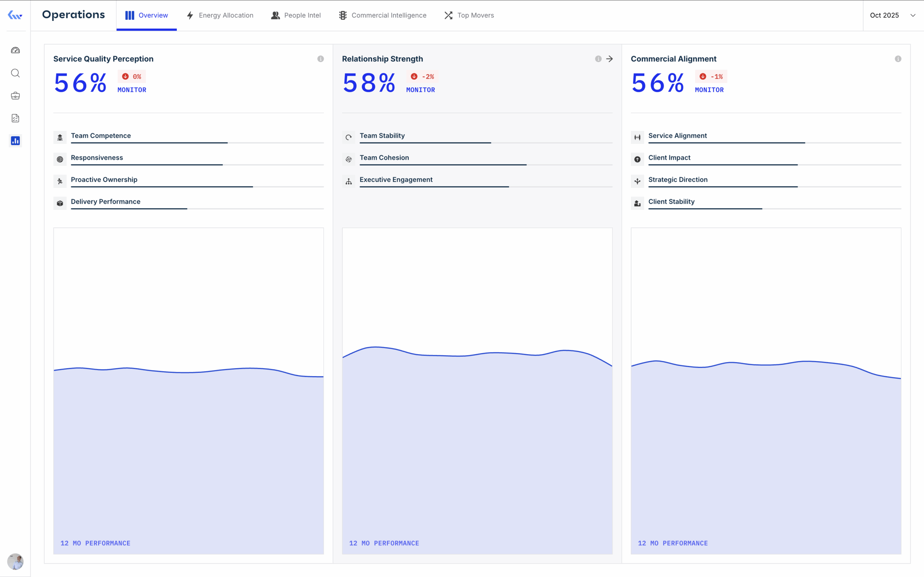This screenshot has height=577, width=924.
Task: Select the search icon in the sidebar
Action: pyautogui.click(x=15, y=73)
